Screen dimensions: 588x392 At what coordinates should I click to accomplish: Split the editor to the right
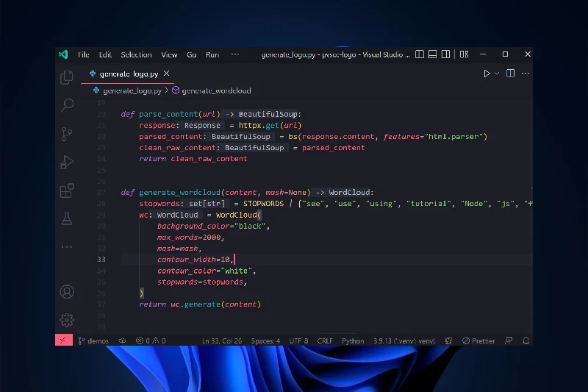coord(509,74)
